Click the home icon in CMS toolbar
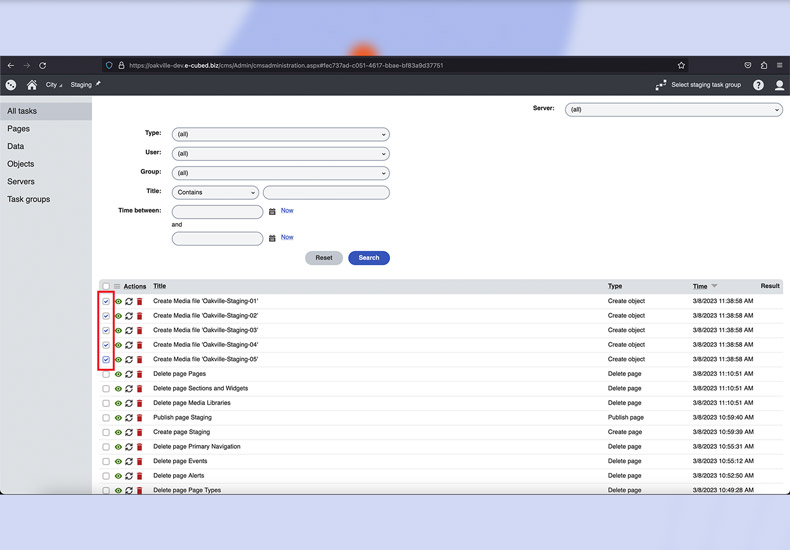Screen dimensions: 790x550 (x=32, y=85)
